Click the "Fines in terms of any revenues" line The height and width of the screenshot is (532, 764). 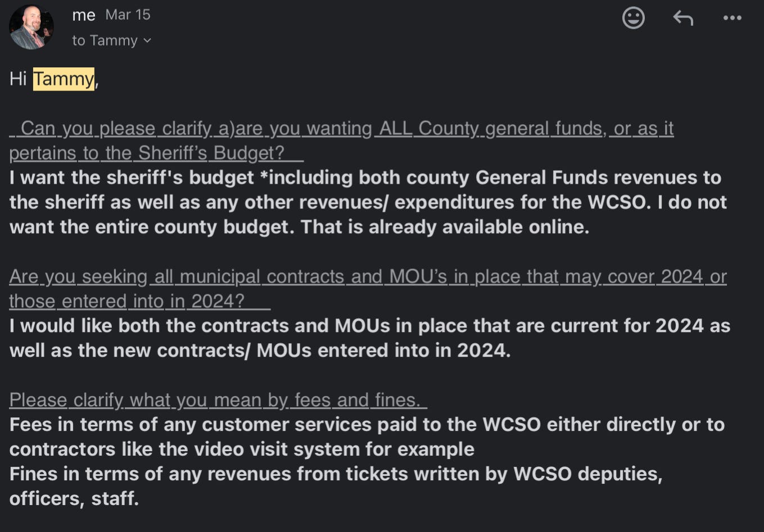coord(336,475)
